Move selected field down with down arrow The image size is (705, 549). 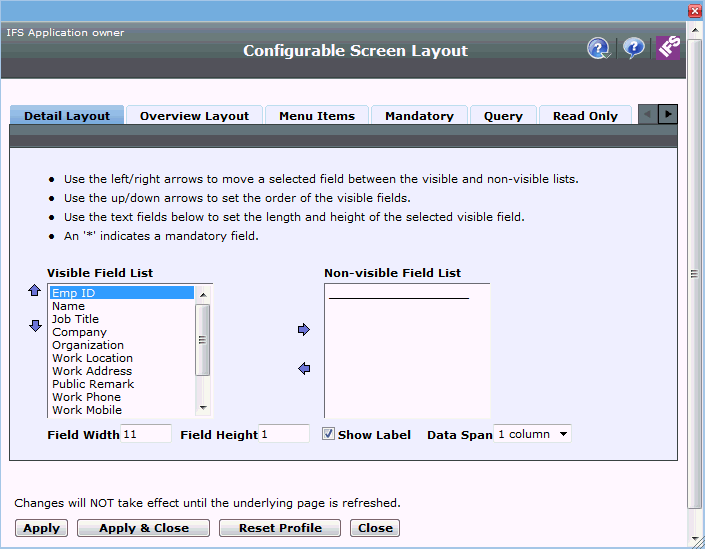34,325
